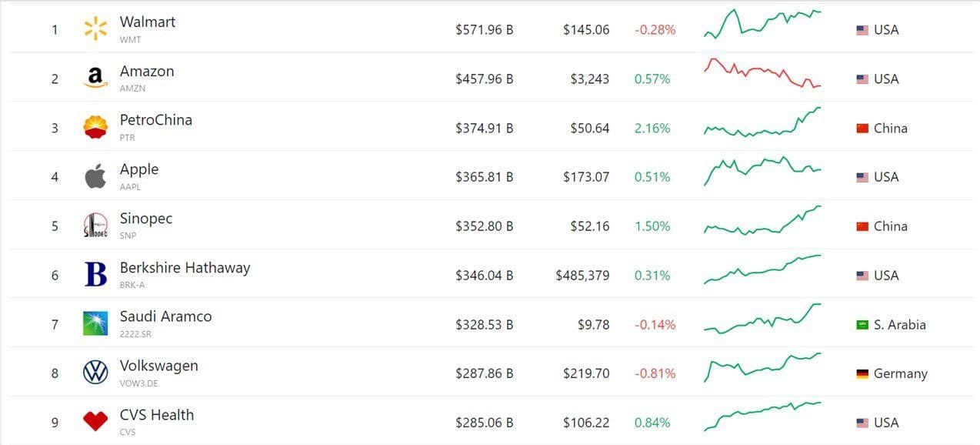Click Amazon's red price trend chart
This screenshot has width=980, height=445.
tap(762, 75)
